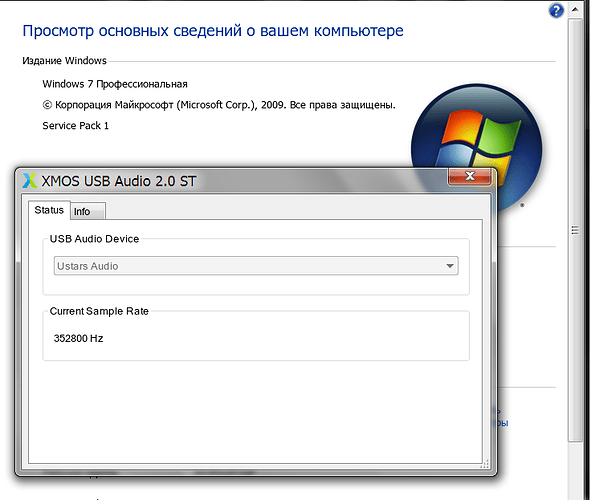Click the scrollbar up arrow
590x500 pixels.
pyautogui.click(x=575, y=9)
